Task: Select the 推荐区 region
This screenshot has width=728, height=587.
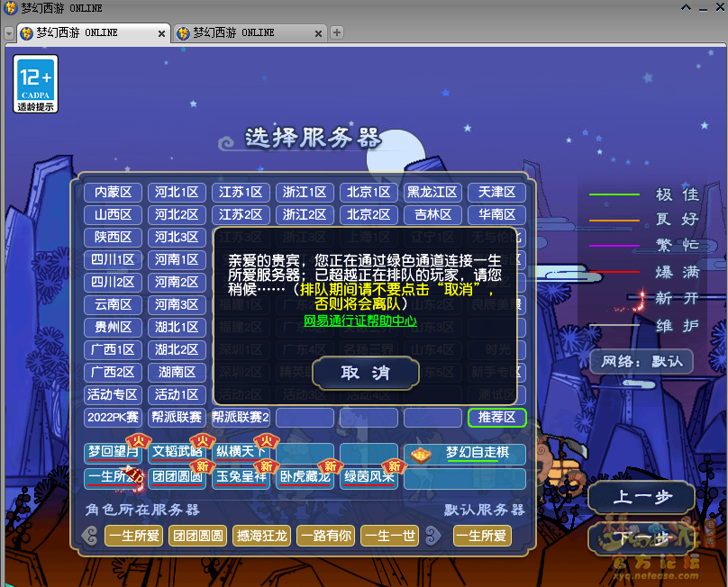Action: (x=496, y=417)
